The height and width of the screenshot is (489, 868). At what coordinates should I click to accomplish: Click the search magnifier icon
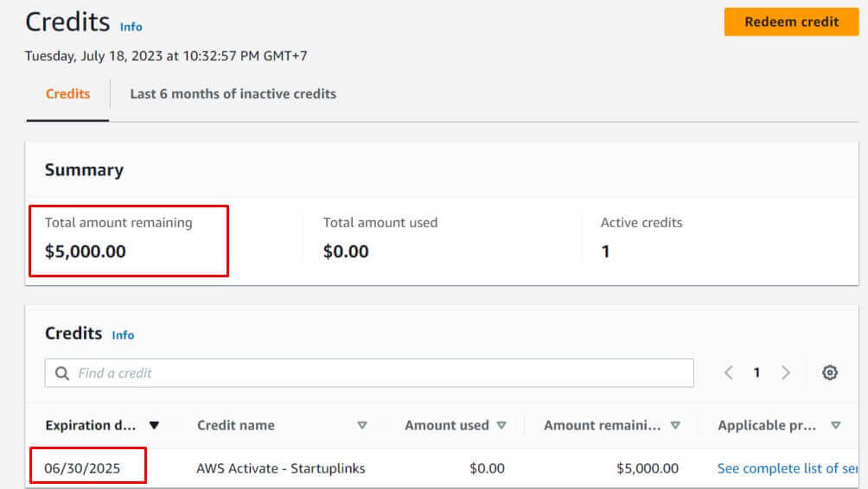62,373
